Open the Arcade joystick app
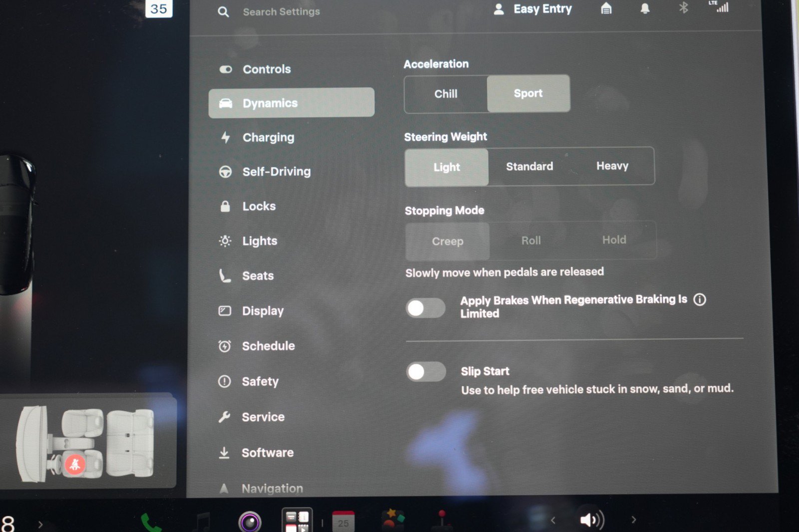The image size is (799, 532). (441, 521)
